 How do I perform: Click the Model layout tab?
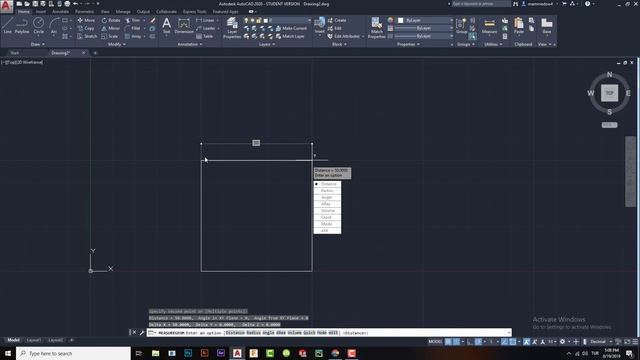(x=13, y=340)
